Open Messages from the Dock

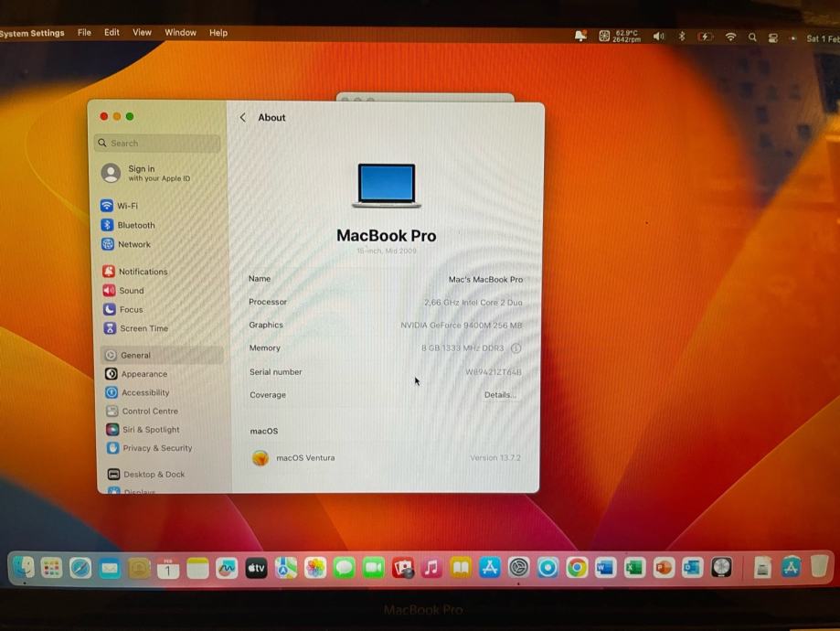tap(344, 568)
